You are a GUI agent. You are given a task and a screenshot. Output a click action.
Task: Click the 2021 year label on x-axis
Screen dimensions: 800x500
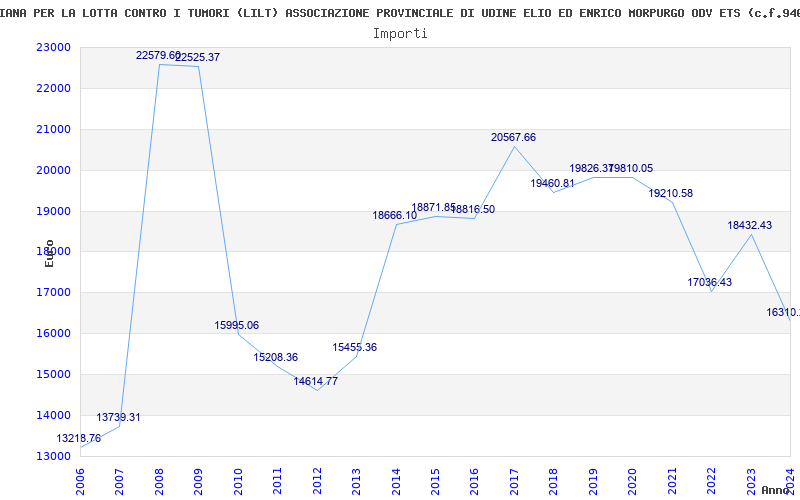coord(672,482)
